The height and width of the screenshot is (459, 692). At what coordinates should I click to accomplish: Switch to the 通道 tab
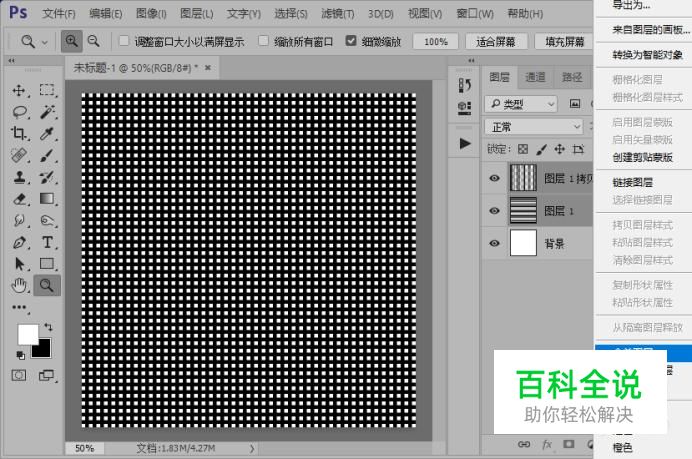(535, 77)
